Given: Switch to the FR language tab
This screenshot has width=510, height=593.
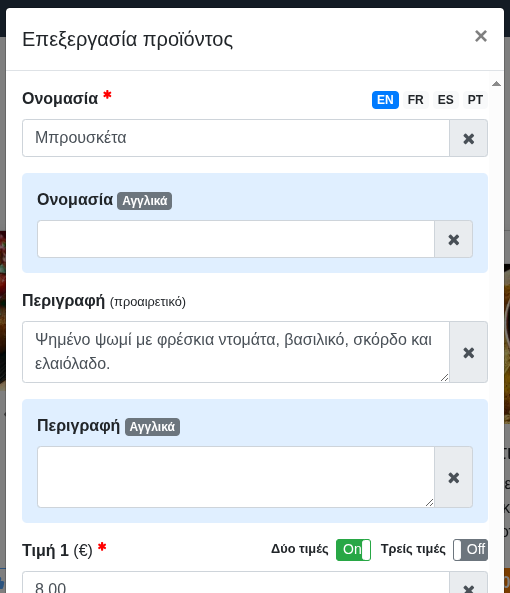Looking at the screenshot, I should 415,100.
